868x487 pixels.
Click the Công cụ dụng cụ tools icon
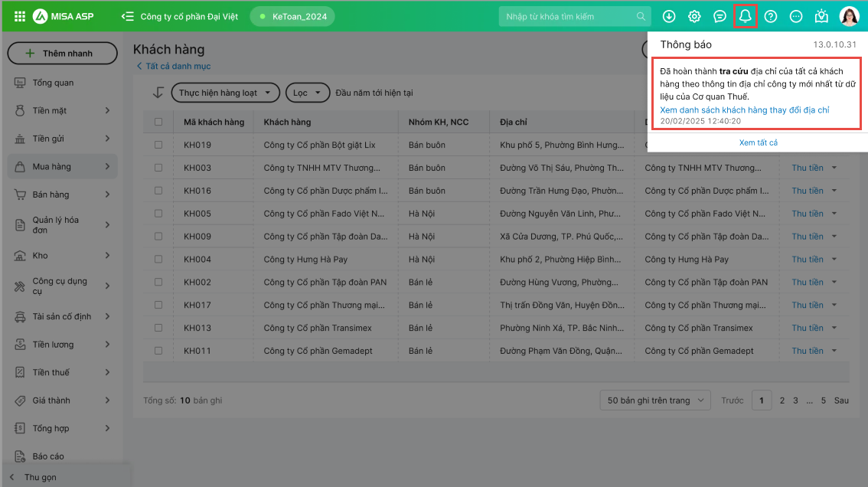click(20, 286)
